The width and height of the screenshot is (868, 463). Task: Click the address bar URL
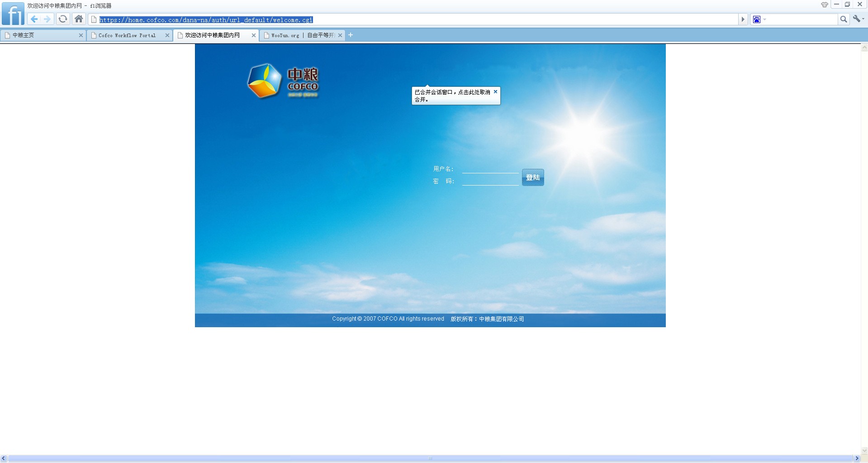(x=206, y=20)
